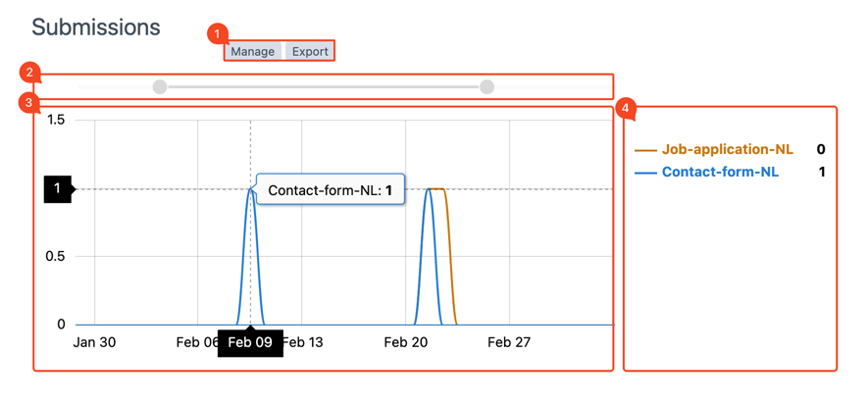The height and width of the screenshot is (404, 868).
Task: Click the orange Job-application-NL line swatch
Action: 645,150
